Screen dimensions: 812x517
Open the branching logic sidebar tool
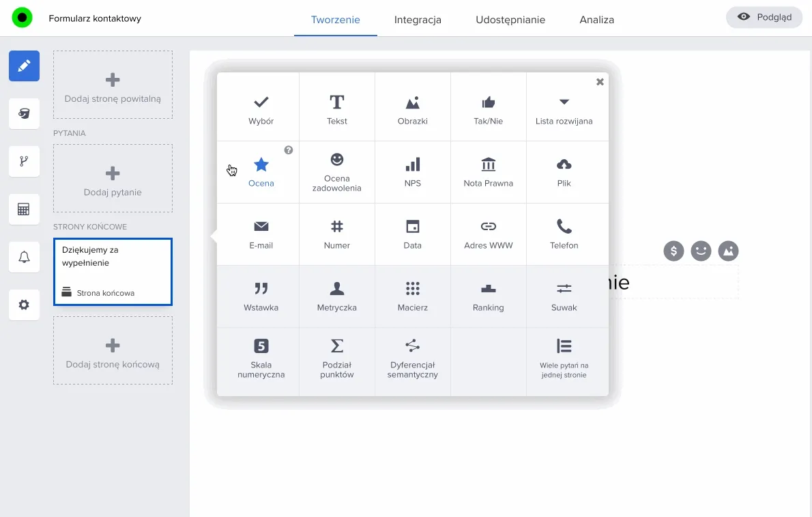[x=24, y=161]
